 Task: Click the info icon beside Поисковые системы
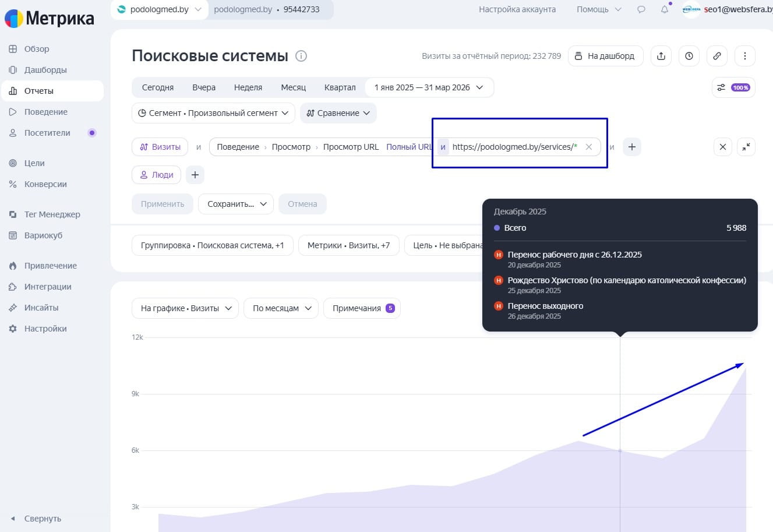[x=301, y=56]
